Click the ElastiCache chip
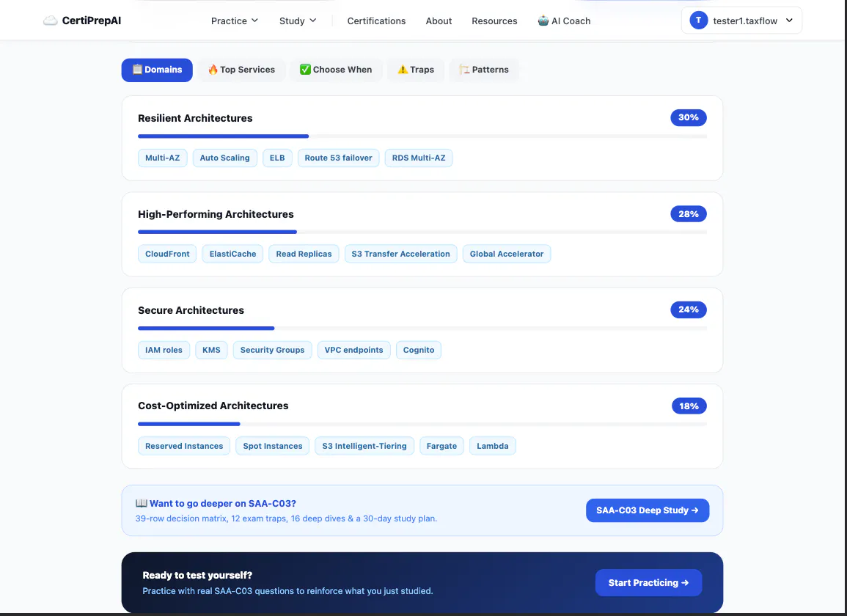The image size is (847, 616). pyautogui.click(x=232, y=254)
